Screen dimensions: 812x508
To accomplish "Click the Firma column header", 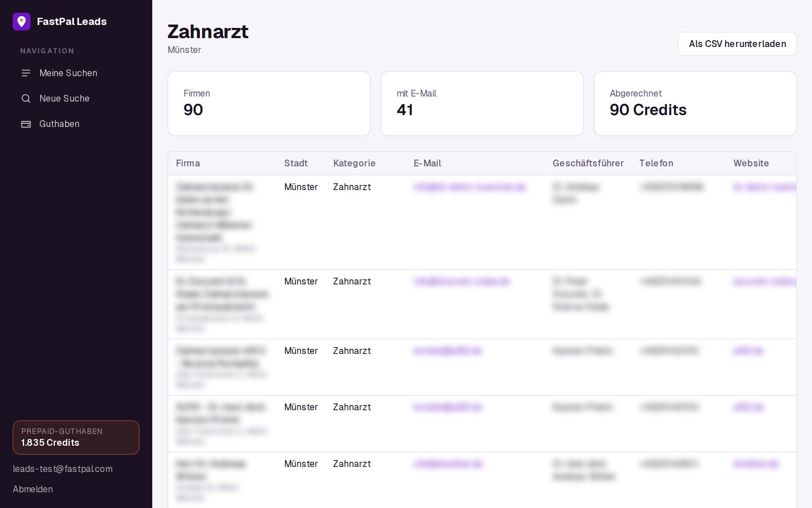I will [188, 163].
